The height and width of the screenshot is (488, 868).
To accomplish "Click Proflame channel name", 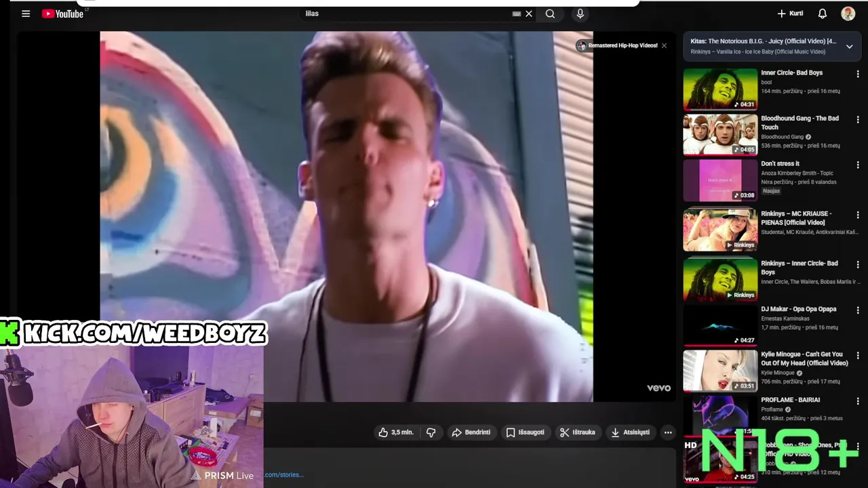I will coord(772,409).
